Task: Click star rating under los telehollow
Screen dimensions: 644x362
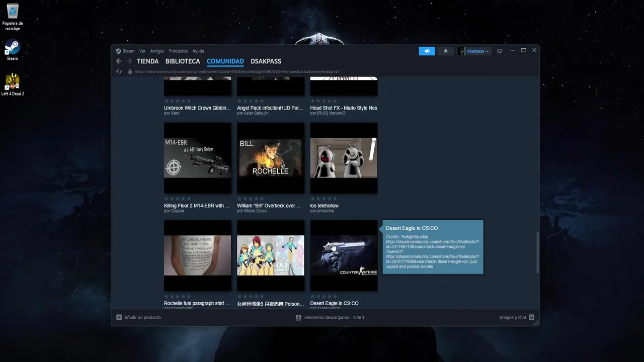Action: click(324, 199)
